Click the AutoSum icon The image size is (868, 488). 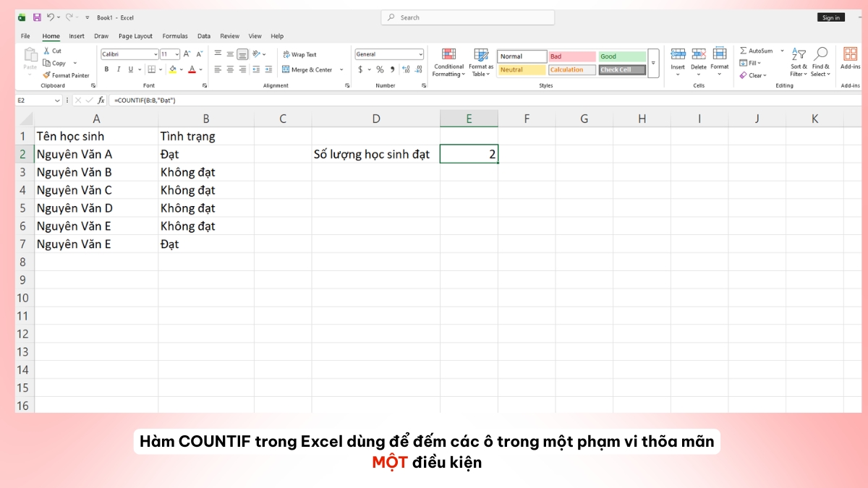pyautogui.click(x=745, y=51)
